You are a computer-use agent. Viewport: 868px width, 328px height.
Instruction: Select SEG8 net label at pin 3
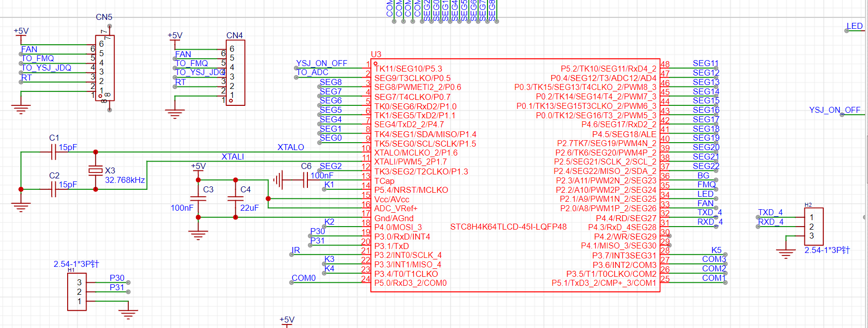pos(331,82)
